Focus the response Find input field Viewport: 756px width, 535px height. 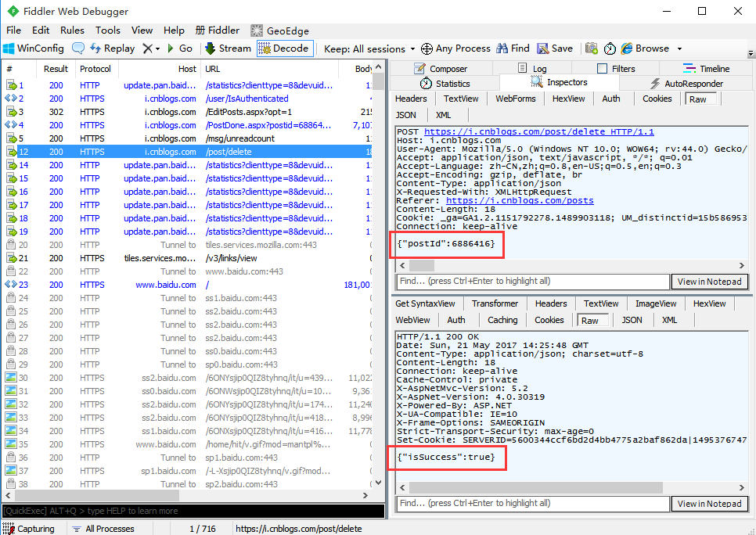[x=532, y=503]
